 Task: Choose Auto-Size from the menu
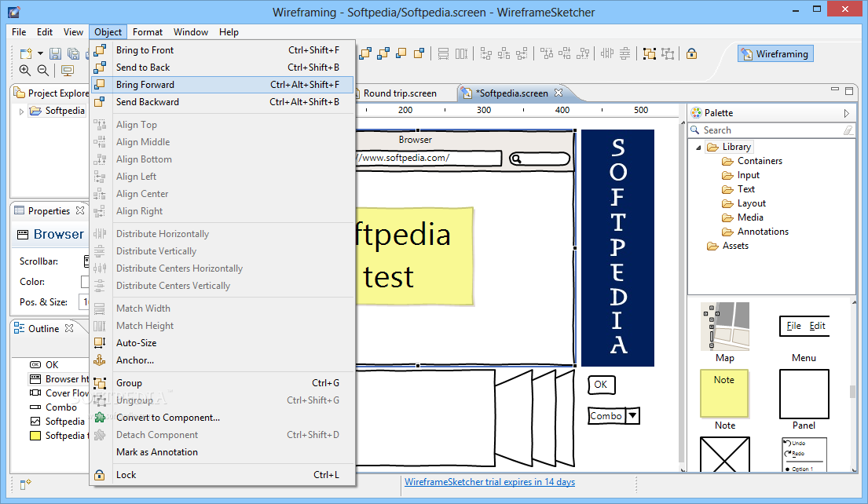click(222, 343)
